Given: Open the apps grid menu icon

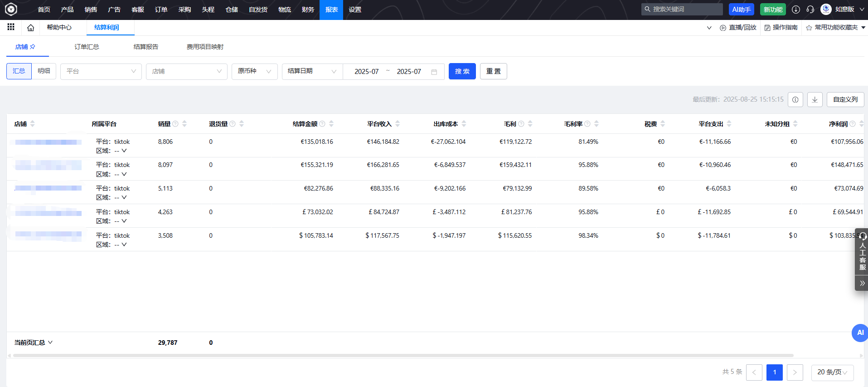Looking at the screenshot, I should [x=11, y=27].
